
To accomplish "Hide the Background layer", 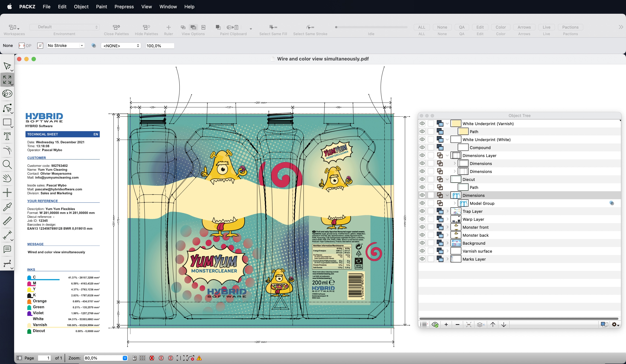I will (x=422, y=243).
